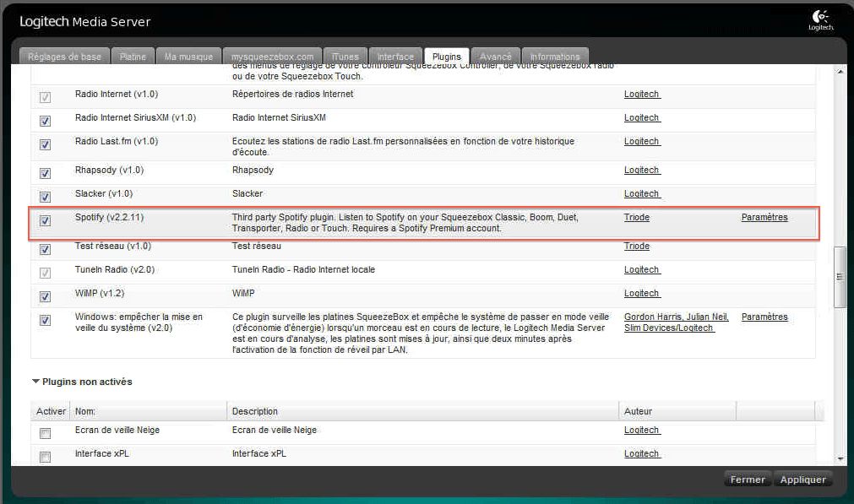Apply changes with the Appliquer button

[x=802, y=480]
